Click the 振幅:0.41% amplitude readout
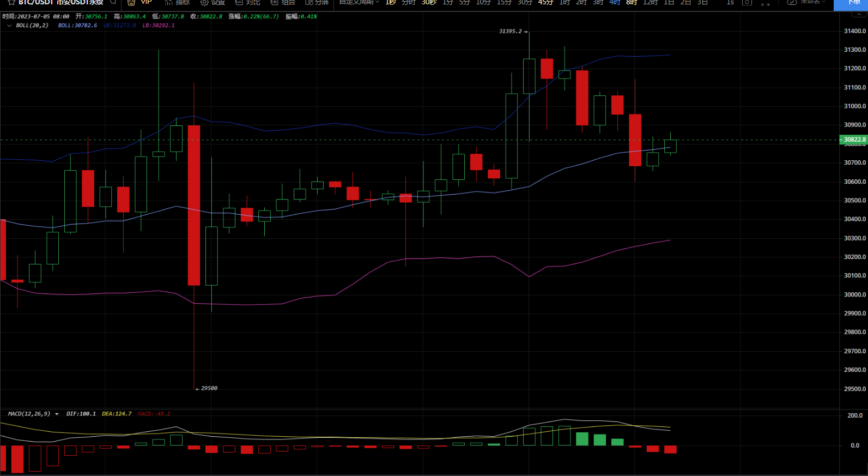868x476 pixels. point(301,16)
